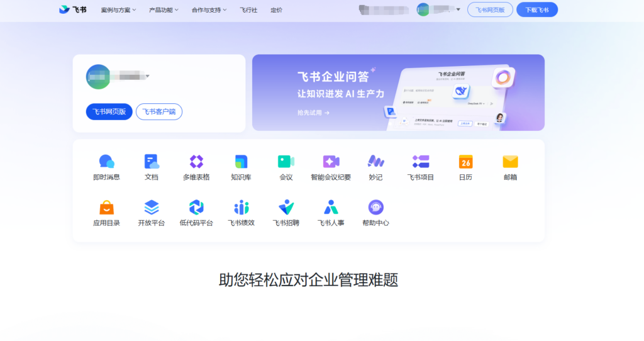Go to 飞行社 in the navigation
The height and width of the screenshot is (341, 644).
point(248,10)
